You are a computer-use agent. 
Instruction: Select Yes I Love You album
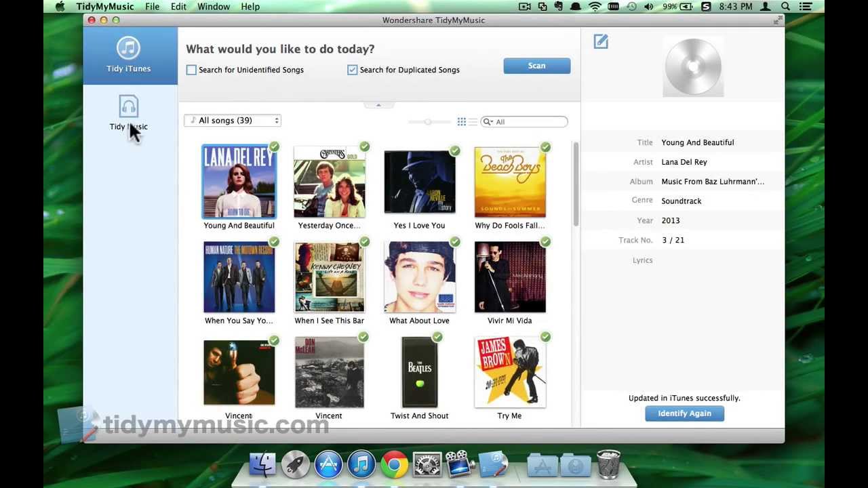(419, 182)
